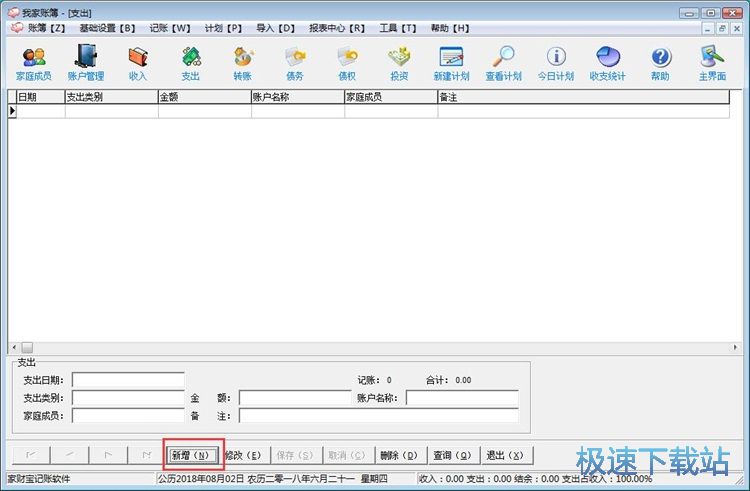Open the 报表中心【R】 menu
750x491 pixels.
337,28
